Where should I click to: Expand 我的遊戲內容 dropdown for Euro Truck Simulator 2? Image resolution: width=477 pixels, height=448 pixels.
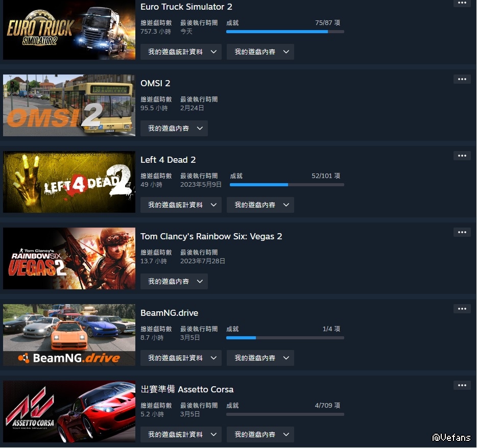pos(260,52)
